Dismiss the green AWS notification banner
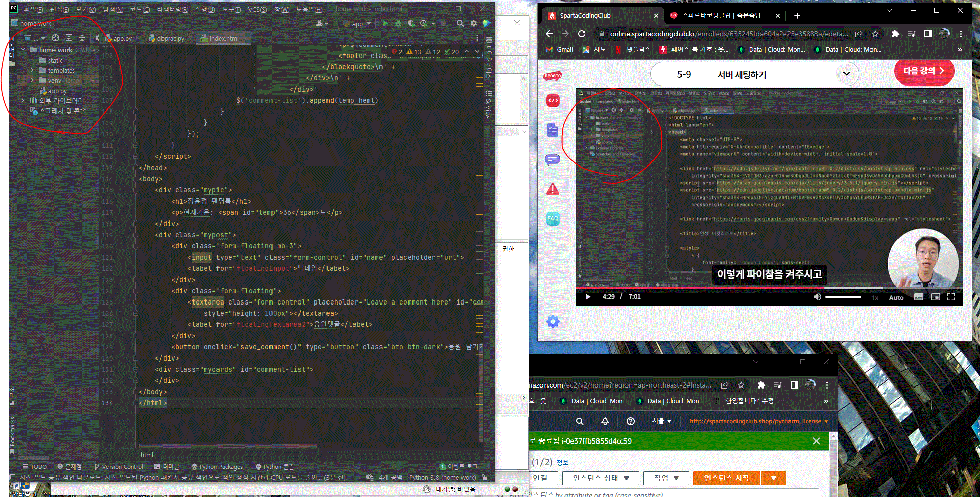The height and width of the screenshot is (497, 980). point(816,441)
